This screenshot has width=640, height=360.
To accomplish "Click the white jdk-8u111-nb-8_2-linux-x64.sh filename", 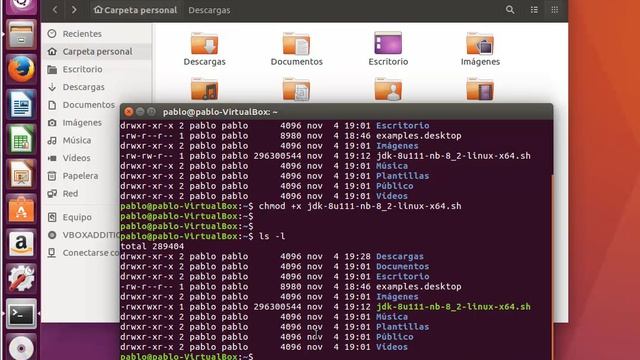I will click(453, 156).
